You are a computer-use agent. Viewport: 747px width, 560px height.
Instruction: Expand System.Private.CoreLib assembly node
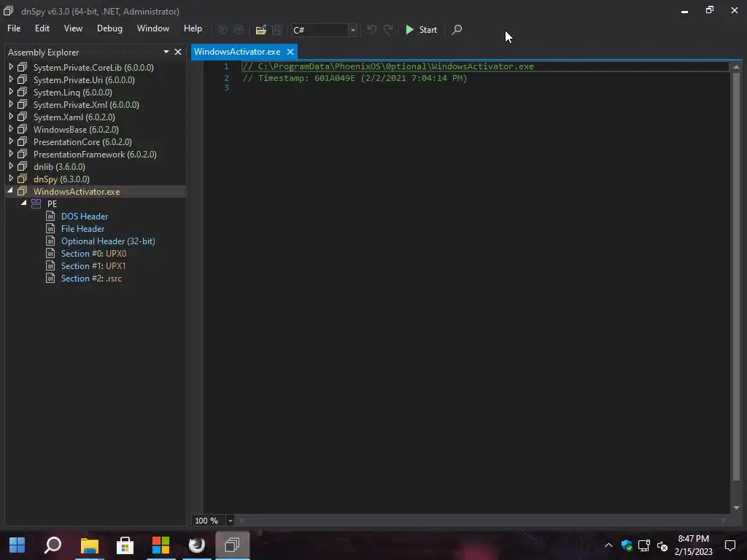[x=11, y=67]
